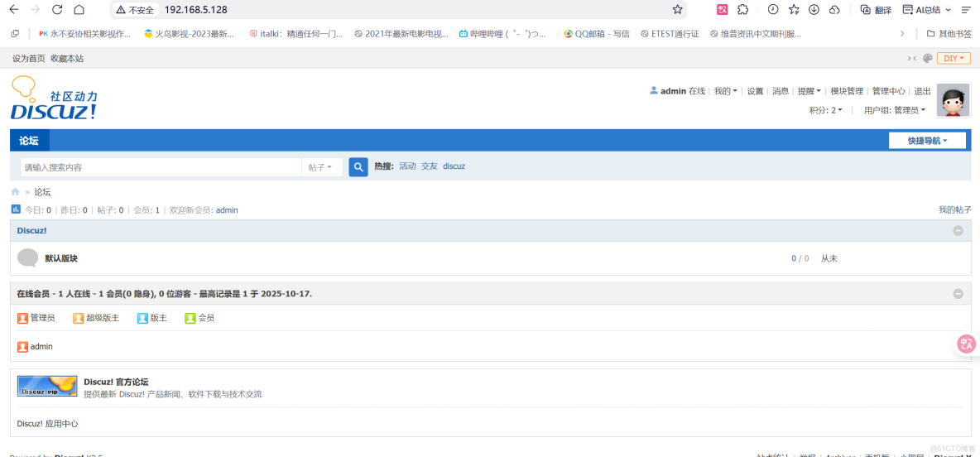Screen dimensions: 980x457
Task: Open the Discuz! 应用中心 link
Action: 47,423
